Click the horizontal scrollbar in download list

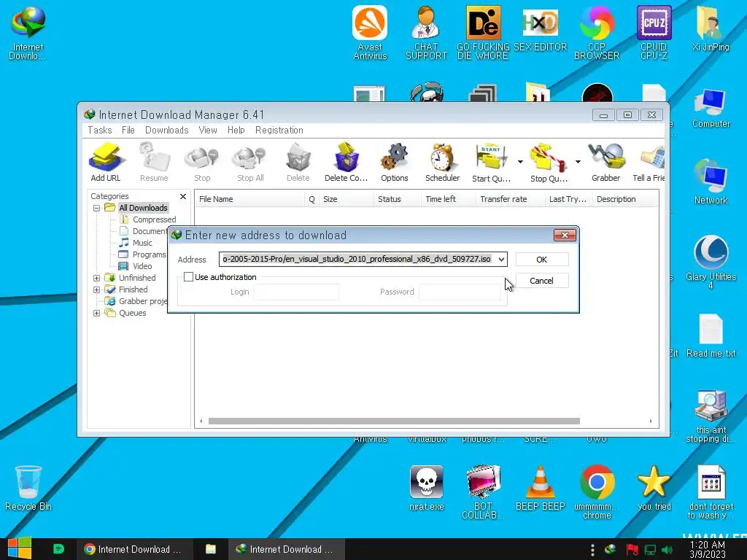pyautogui.click(x=394, y=421)
